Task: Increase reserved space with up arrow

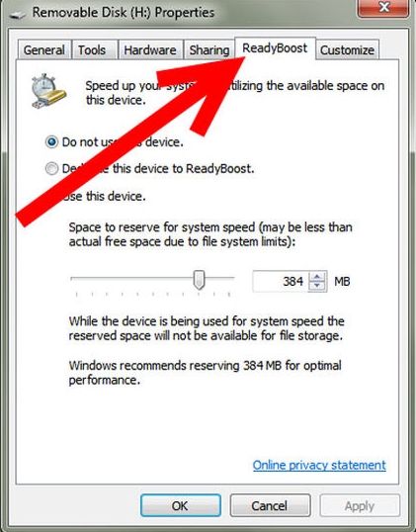Action: pyautogui.click(x=317, y=277)
